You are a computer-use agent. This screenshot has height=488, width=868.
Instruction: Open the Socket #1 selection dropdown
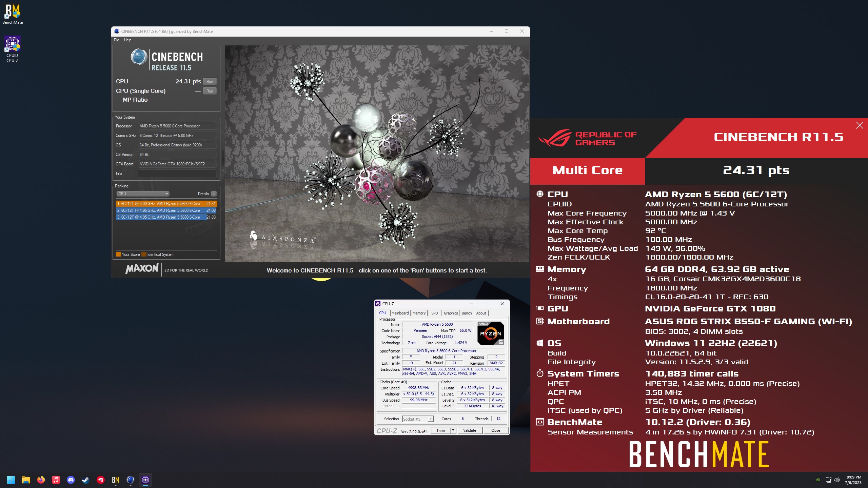418,419
